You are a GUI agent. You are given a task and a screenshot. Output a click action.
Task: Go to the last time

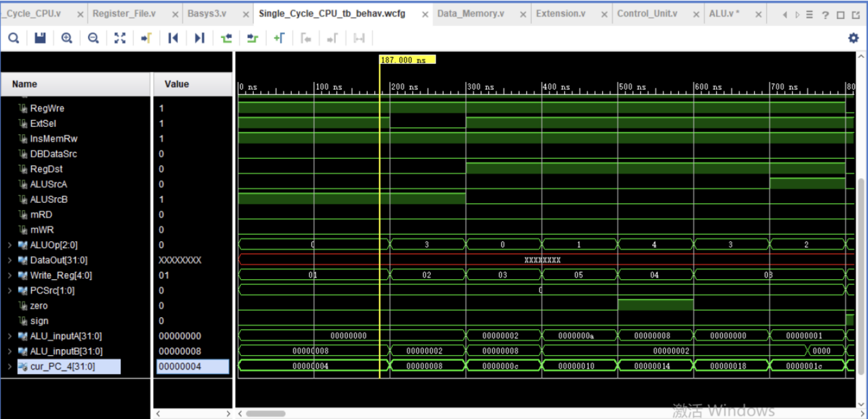(199, 38)
